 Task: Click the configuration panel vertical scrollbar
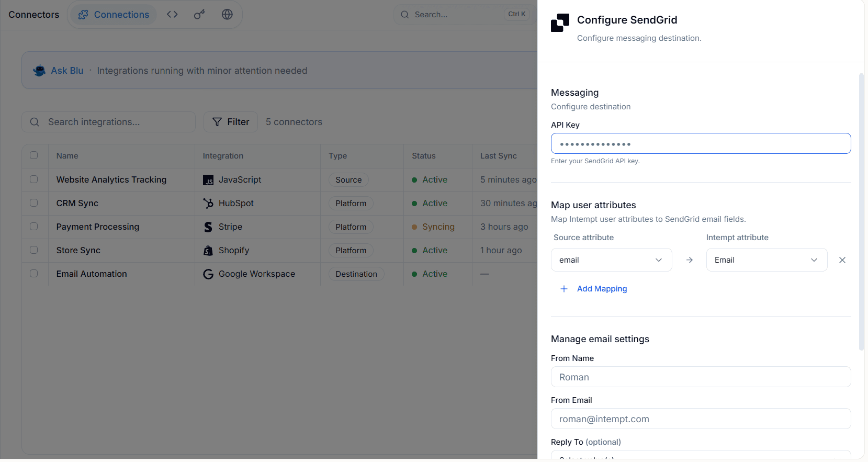click(x=861, y=212)
